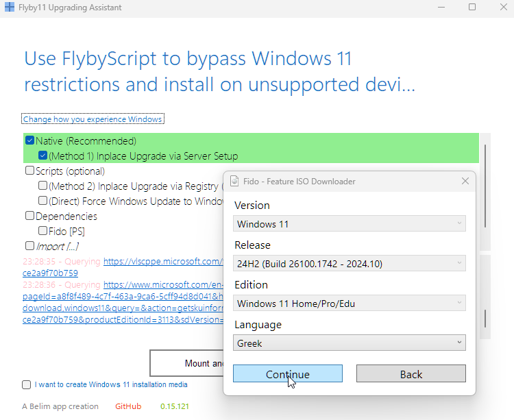514x420 pixels.
Task: Enable the Scripts (optional) checkbox
Action: pos(29,171)
